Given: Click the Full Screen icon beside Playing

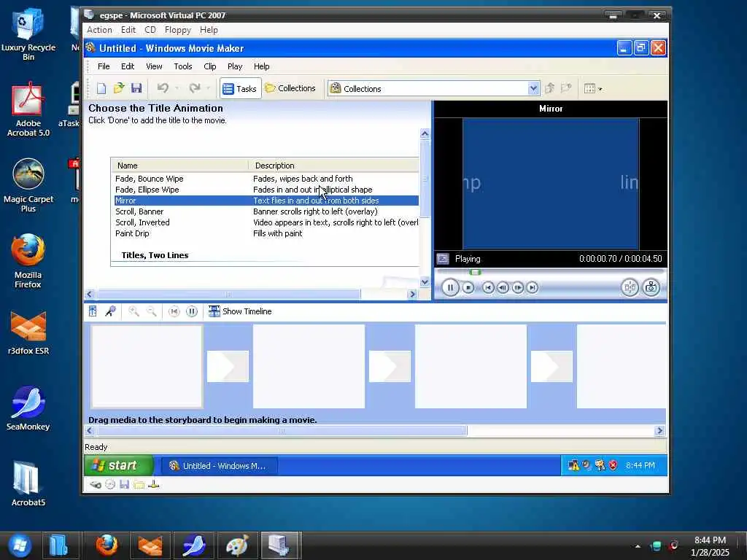Looking at the screenshot, I should (x=443, y=259).
